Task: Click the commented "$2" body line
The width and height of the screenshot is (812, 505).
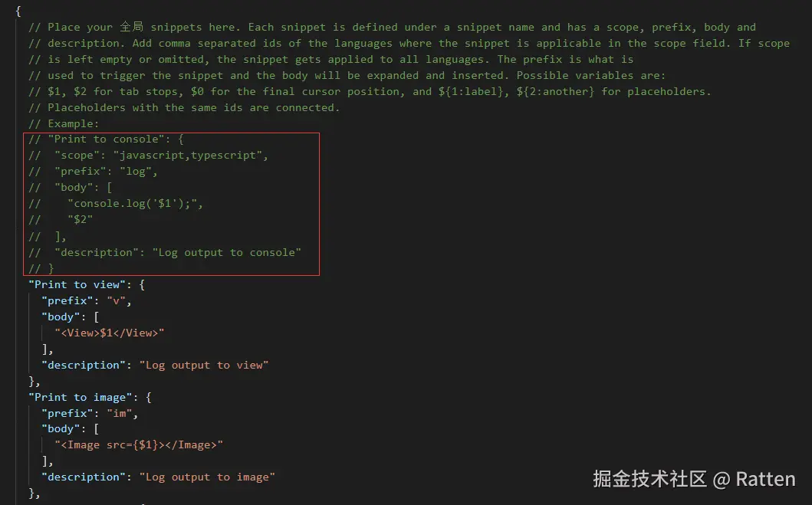Action: coord(81,220)
